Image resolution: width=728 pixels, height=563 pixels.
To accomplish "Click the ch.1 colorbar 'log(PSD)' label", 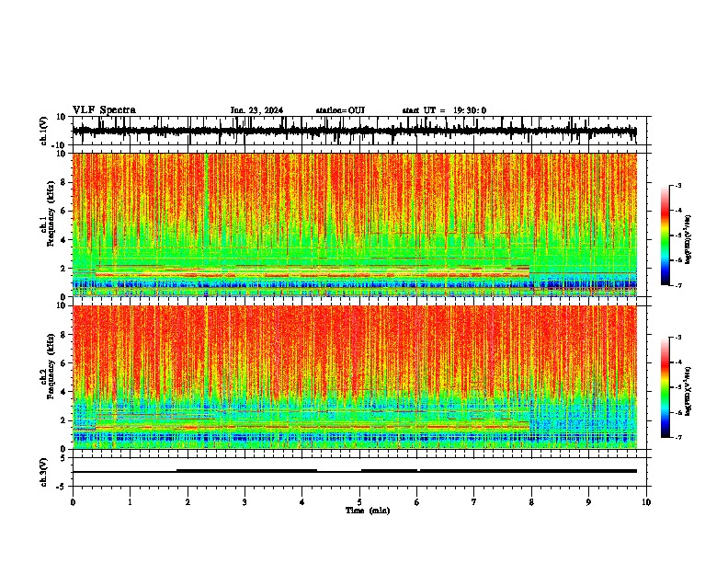I will point(688,240).
